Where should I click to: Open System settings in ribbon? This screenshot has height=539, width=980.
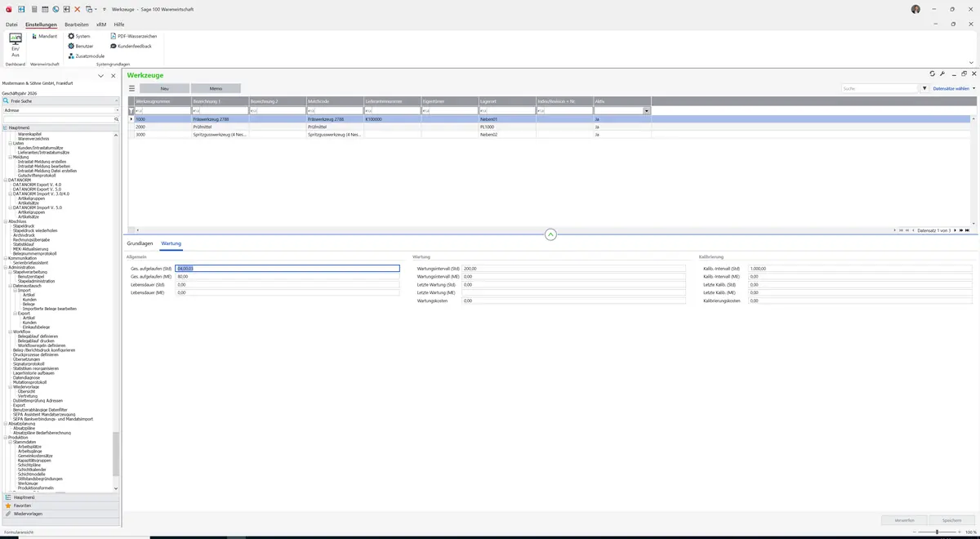(79, 36)
